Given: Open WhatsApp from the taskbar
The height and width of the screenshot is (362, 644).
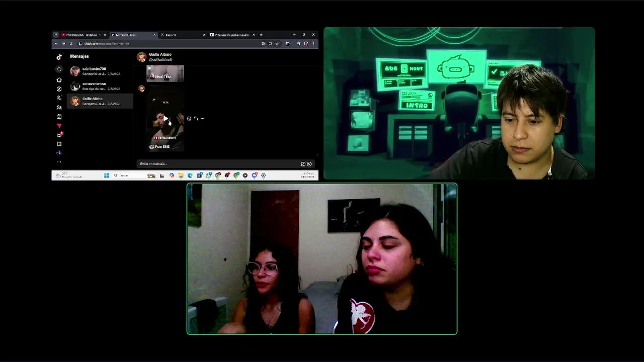Looking at the screenshot, I should [209, 175].
